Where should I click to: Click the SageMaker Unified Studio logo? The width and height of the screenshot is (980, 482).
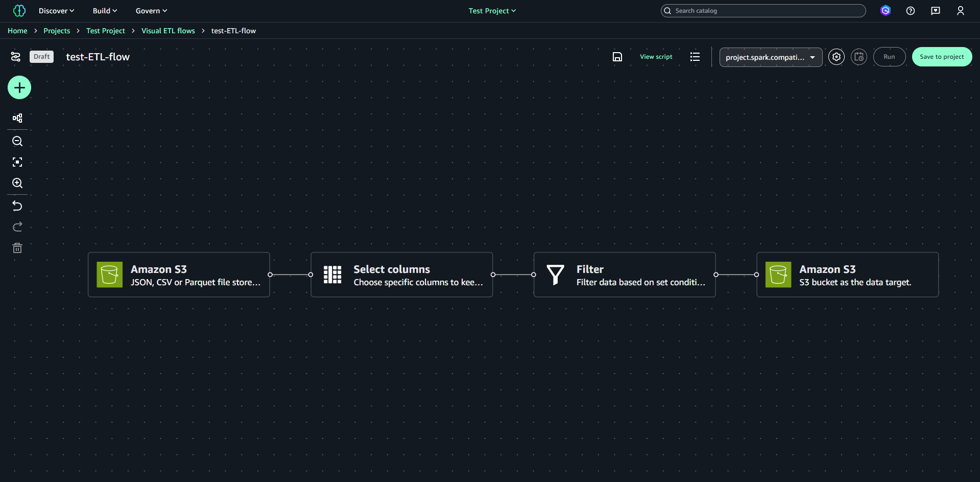(19, 11)
